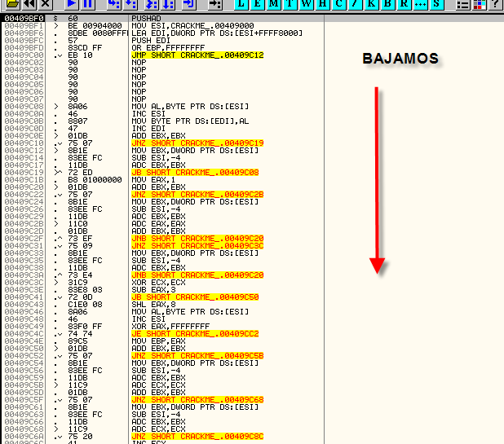Image resolution: width=504 pixels, height=444 pixels.
Task: Click the Help question mark icon
Action: 495,5
